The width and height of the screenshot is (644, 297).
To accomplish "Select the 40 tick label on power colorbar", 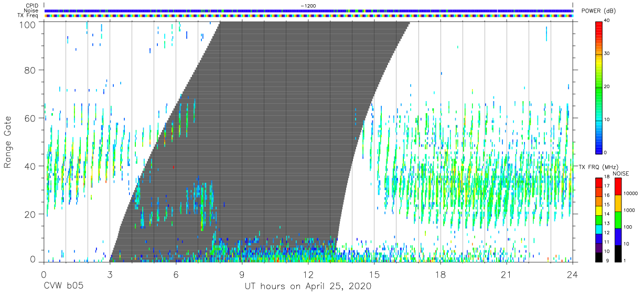I will point(607,21).
